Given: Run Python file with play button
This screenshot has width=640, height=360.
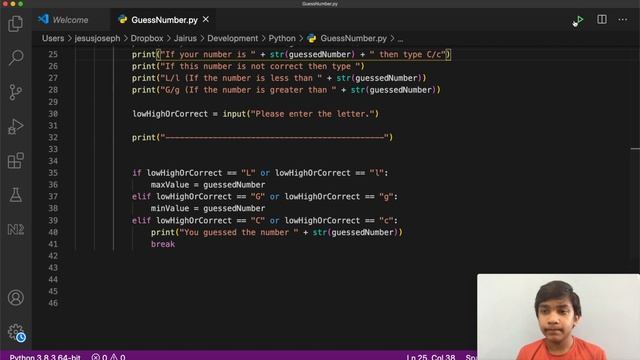Looking at the screenshot, I should click(x=580, y=20).
